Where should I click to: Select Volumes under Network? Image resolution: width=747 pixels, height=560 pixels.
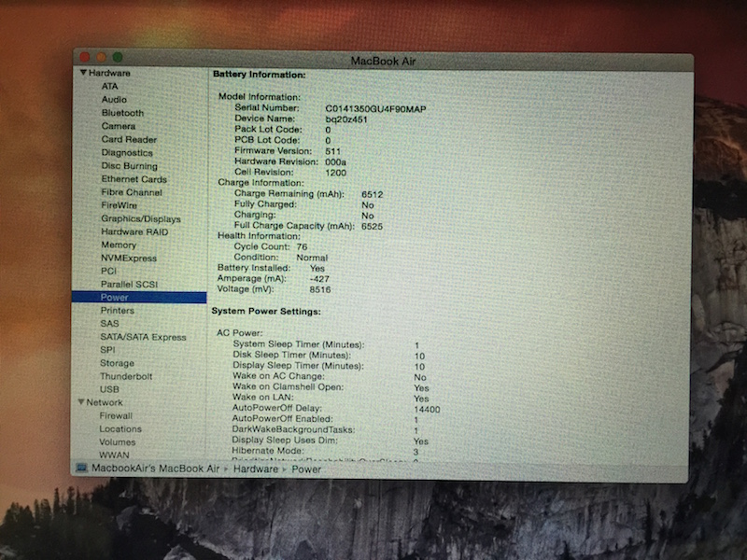coord(118,441)
